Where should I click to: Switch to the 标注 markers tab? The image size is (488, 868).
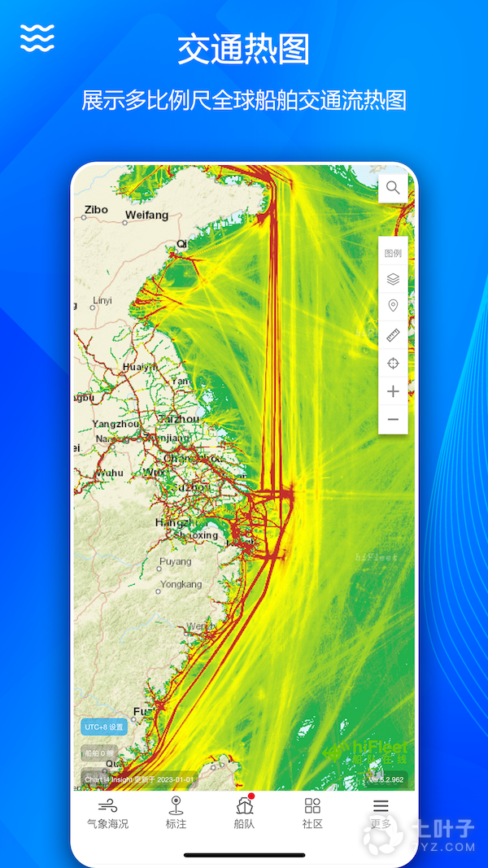point(176,813)
